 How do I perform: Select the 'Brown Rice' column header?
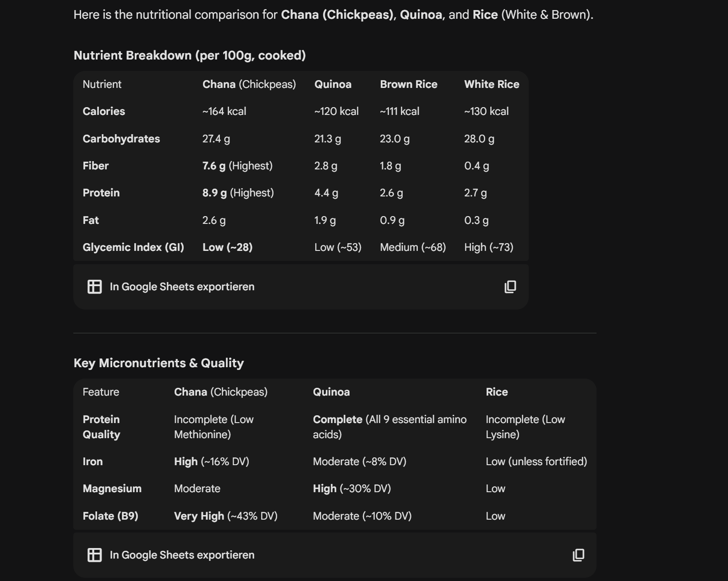tap(408, 84)
